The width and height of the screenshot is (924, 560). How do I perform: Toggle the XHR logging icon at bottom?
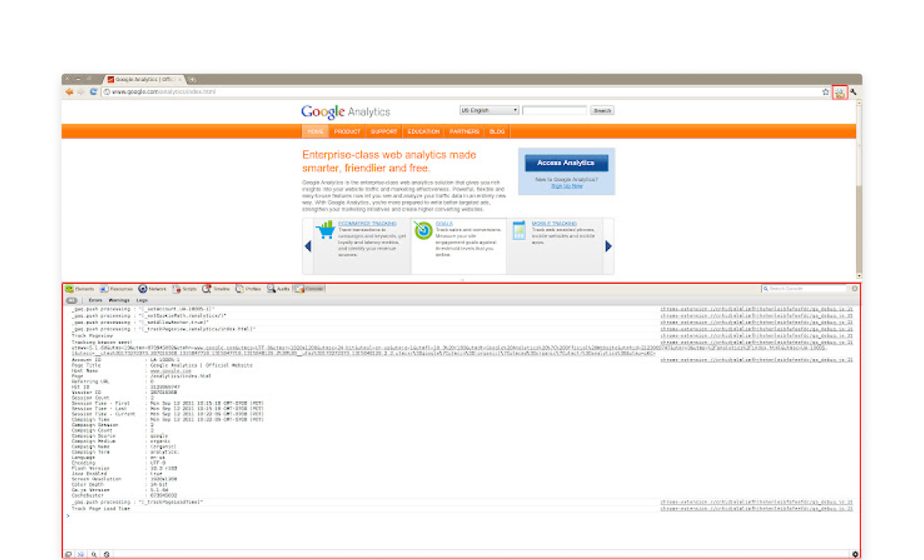click(81, 554)
